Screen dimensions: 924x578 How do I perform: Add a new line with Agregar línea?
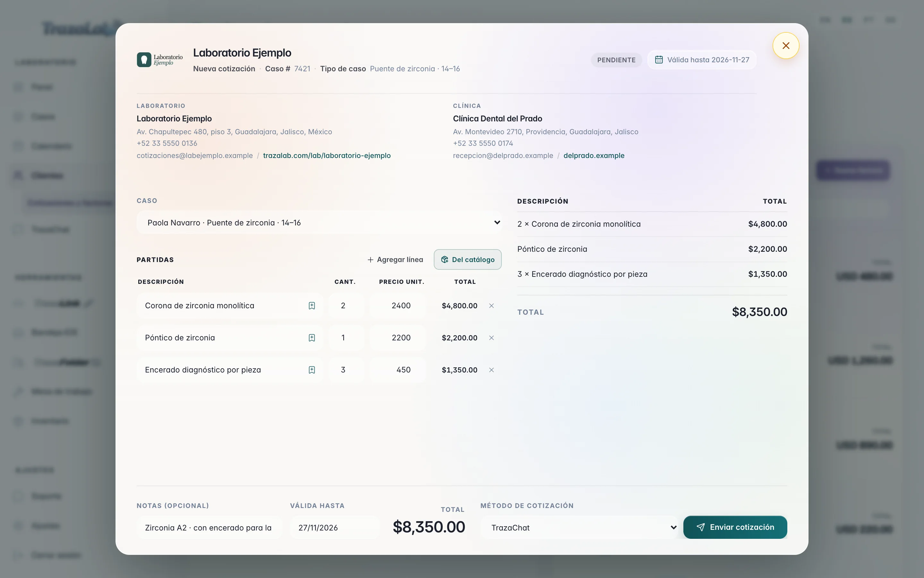click(395, 259)
